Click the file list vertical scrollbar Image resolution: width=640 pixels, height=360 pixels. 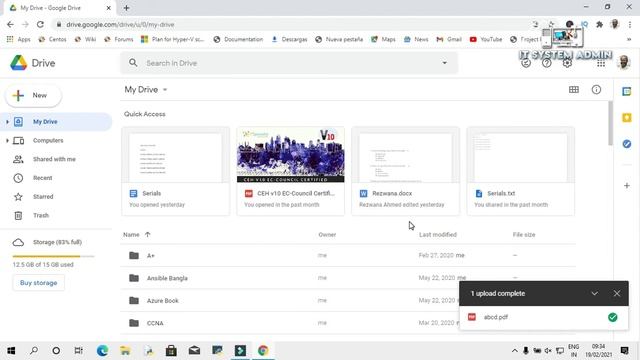point(610,123)
